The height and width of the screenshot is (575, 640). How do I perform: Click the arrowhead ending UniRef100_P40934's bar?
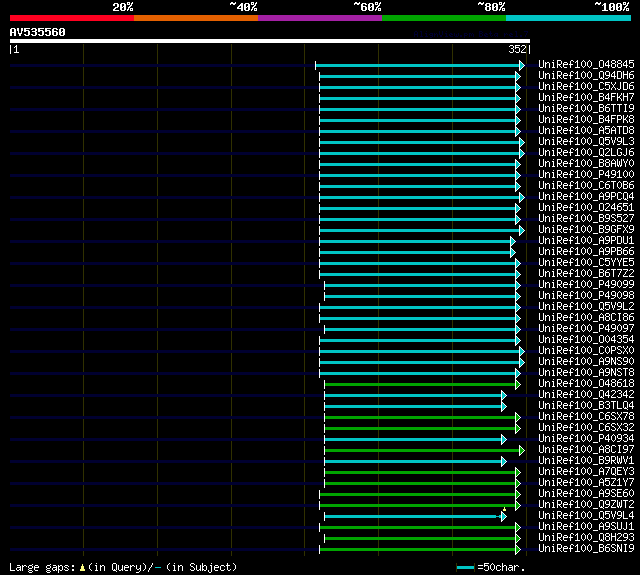coord(504,439)
